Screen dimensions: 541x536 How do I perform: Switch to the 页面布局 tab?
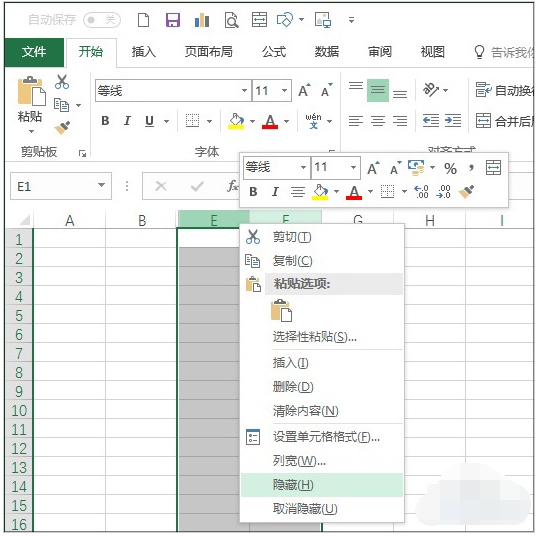pyautogui.click(x=209, y=52)
